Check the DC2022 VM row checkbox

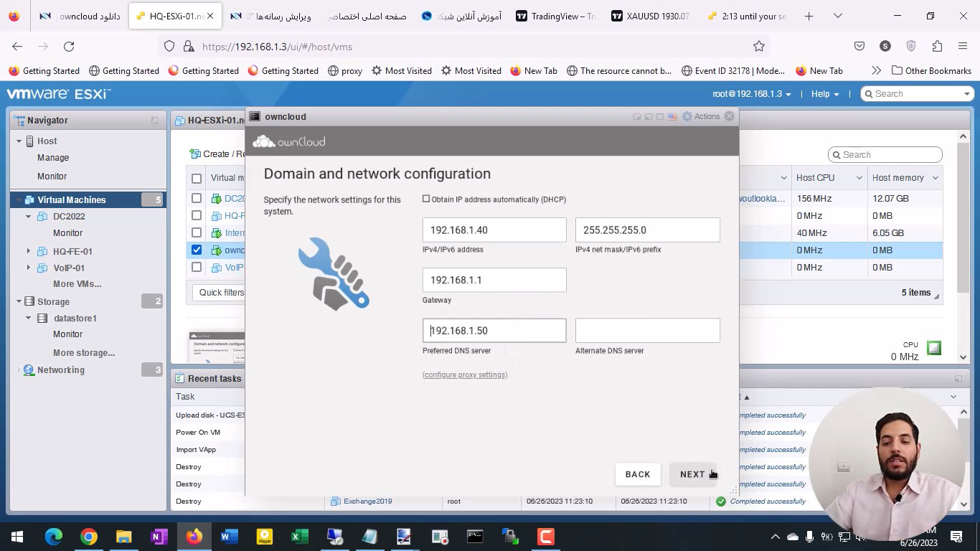pyautogui.click(x=197, y=198)
